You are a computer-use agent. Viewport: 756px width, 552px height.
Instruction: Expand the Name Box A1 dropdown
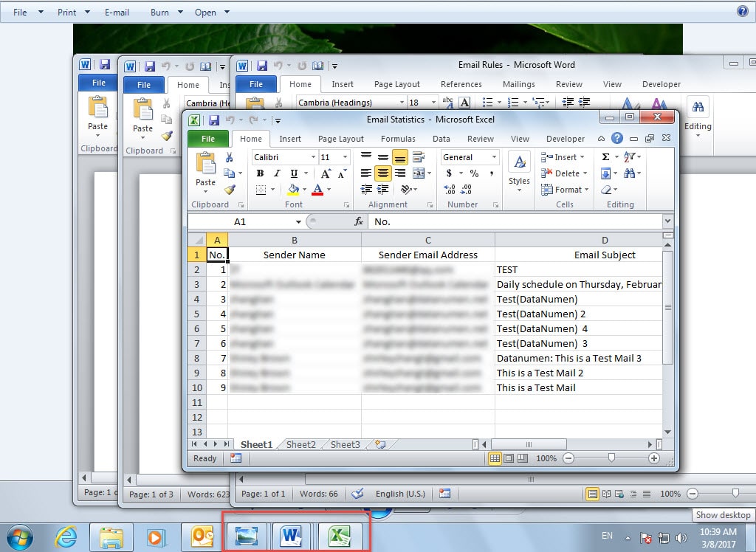[x=298, y=222]
